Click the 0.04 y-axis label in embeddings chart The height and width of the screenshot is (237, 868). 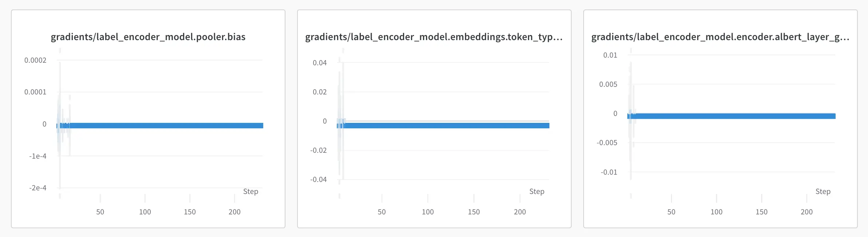tap(320, 63)
